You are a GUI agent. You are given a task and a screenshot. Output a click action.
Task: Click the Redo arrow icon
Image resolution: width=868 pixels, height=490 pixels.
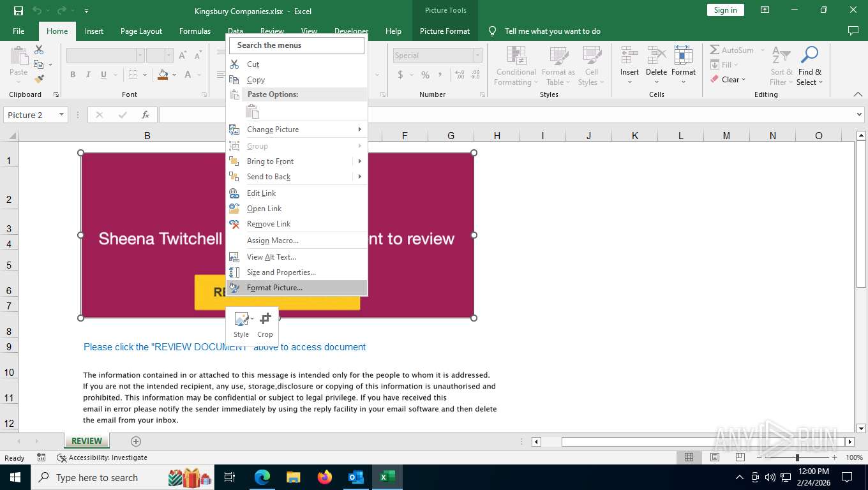coord(61,10)
